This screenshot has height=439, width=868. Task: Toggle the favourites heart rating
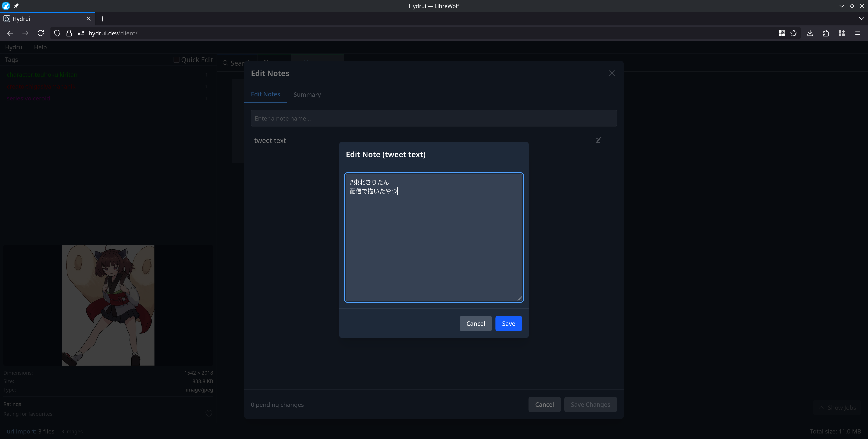(x=209, y=413)
